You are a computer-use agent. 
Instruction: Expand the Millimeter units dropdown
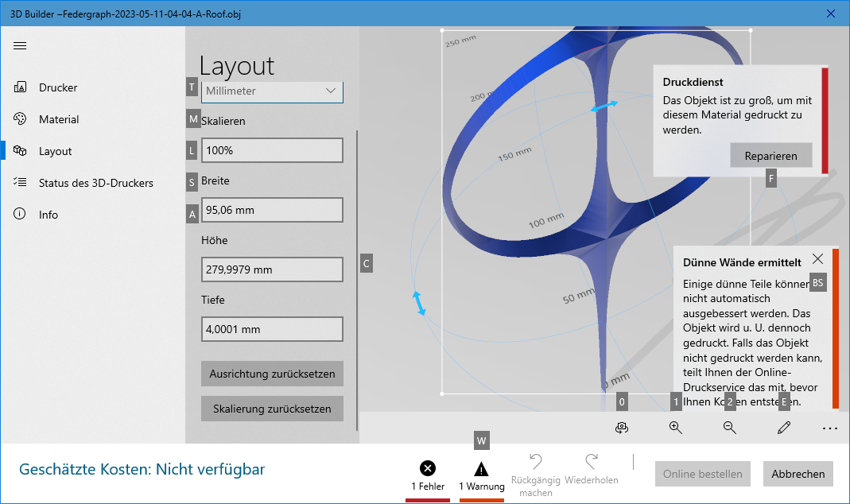pos(272,91)
